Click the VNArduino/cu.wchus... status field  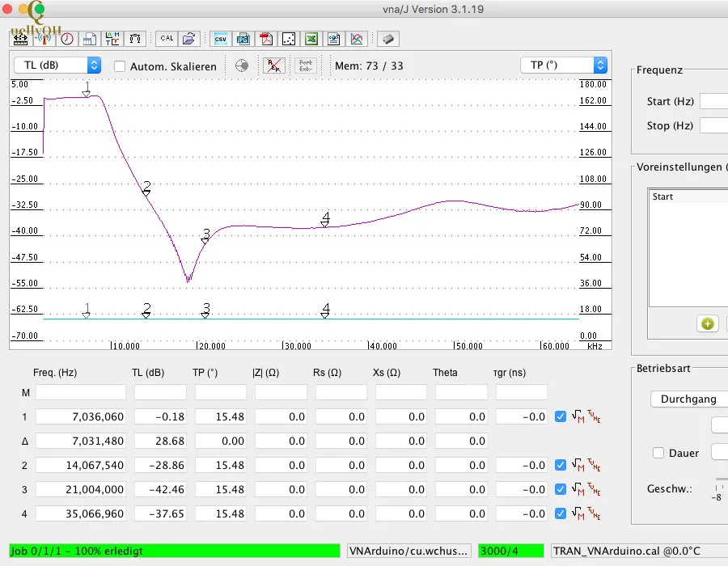click(x=409, y=551)
